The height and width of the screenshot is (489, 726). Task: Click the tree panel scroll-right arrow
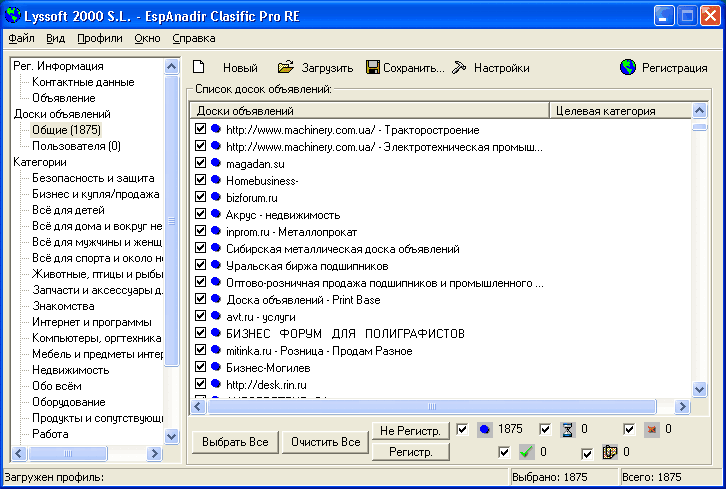tap(154, 453)
